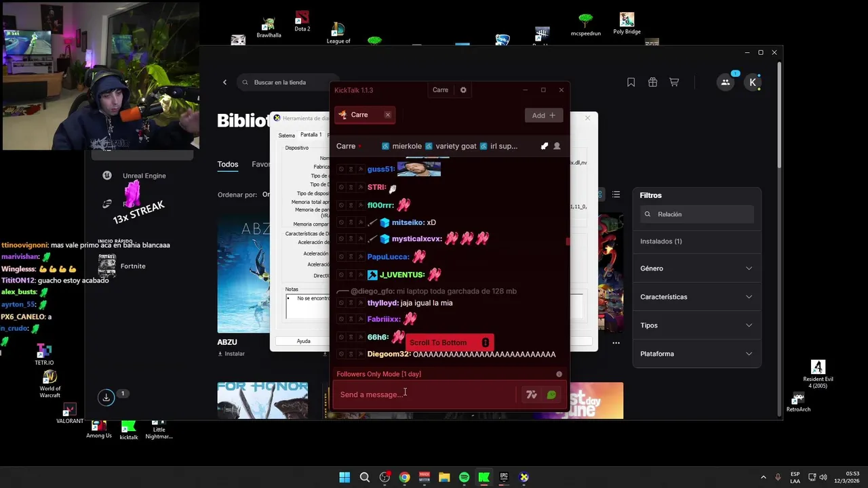Open pinned message pin icon in KickTalk
The width and height of the screenshot is (868, 488).
coord(544,146)
